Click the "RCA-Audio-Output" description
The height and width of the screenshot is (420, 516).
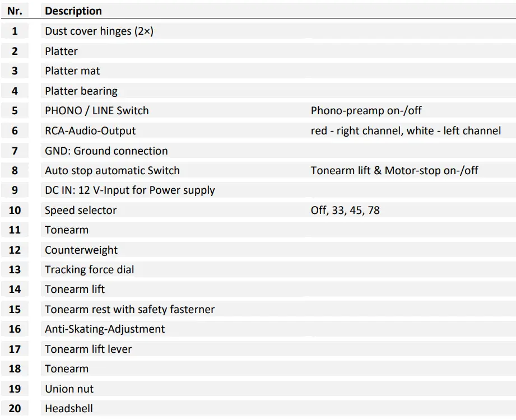[x=90, y=130]
